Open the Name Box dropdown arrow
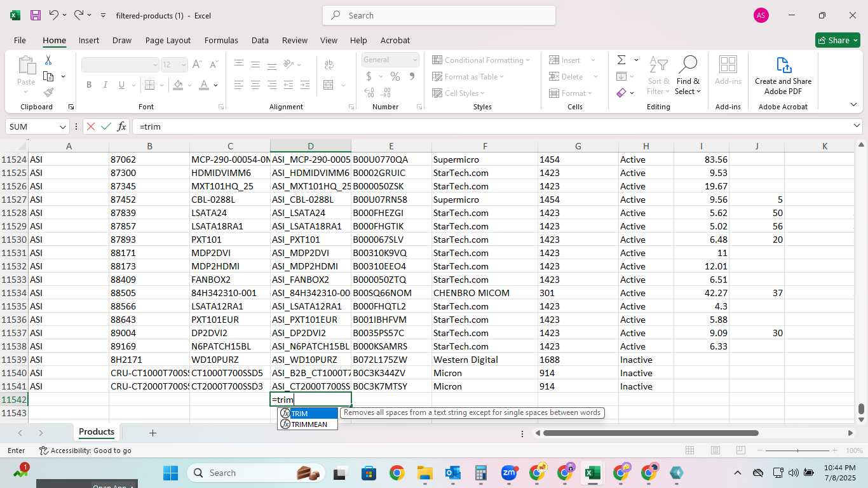 click(x=63, y=127)
